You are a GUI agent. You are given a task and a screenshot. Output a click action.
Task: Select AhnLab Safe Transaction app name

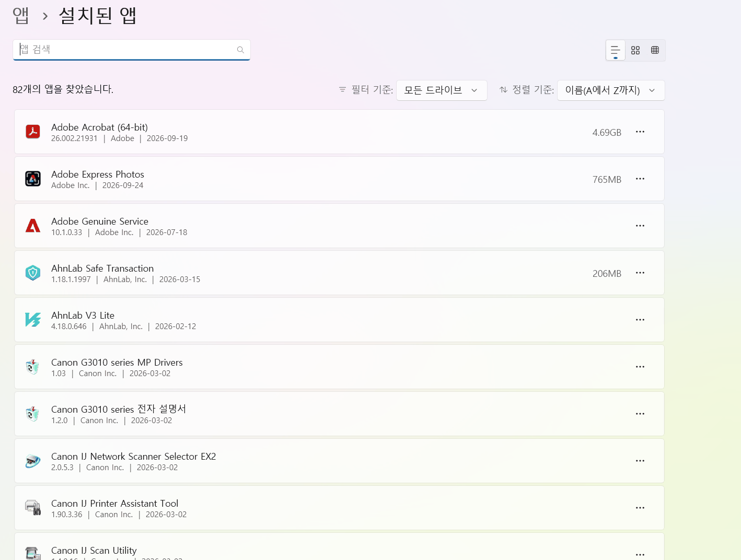(102, 268)
